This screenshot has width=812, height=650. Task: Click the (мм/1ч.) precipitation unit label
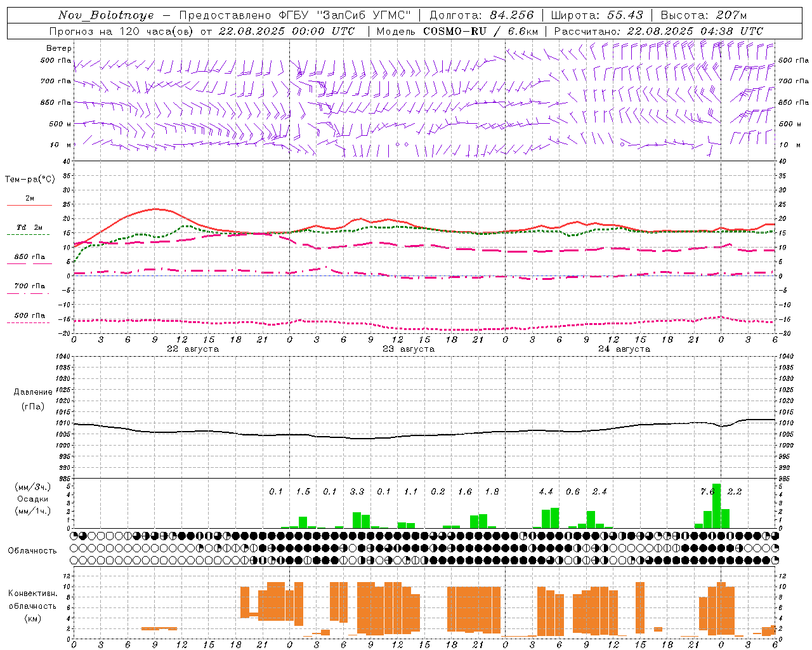coord(33,511)
